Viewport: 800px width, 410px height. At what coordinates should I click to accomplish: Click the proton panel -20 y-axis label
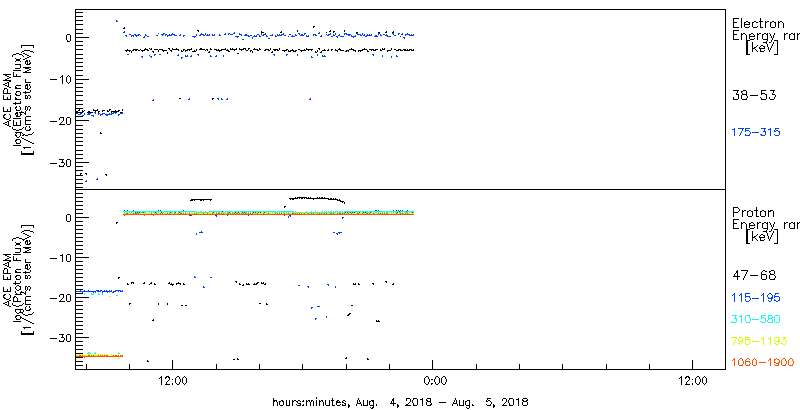pyautogui.click(x=63, y=298)
